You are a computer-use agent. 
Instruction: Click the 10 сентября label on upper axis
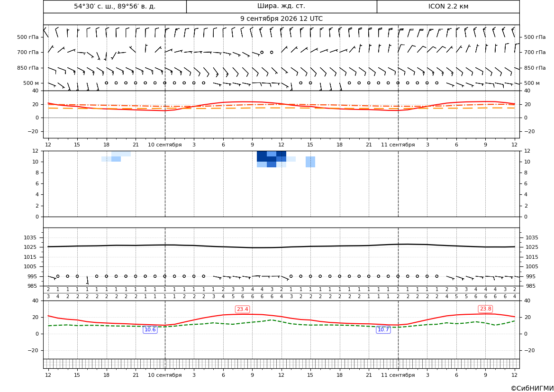[x=164, y=145]
